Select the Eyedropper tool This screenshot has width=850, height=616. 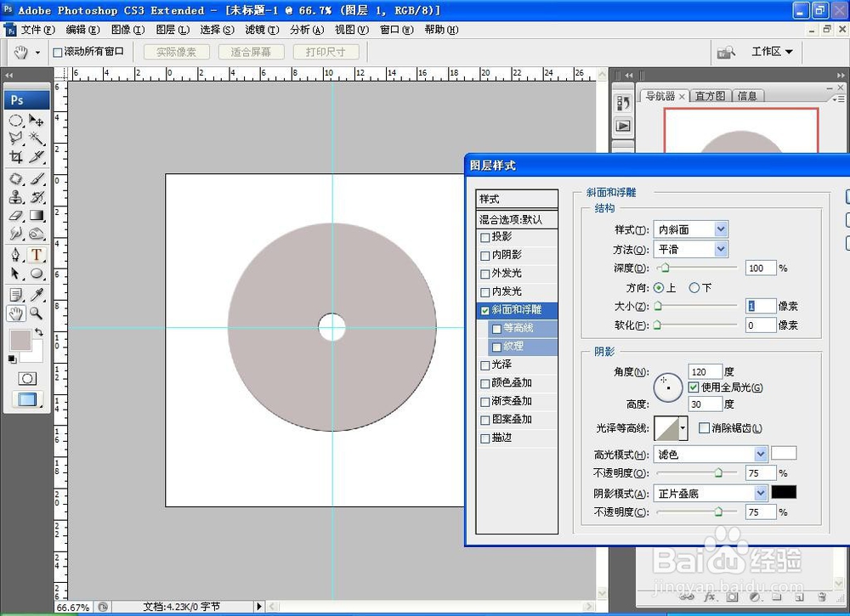tap(37, 294)
